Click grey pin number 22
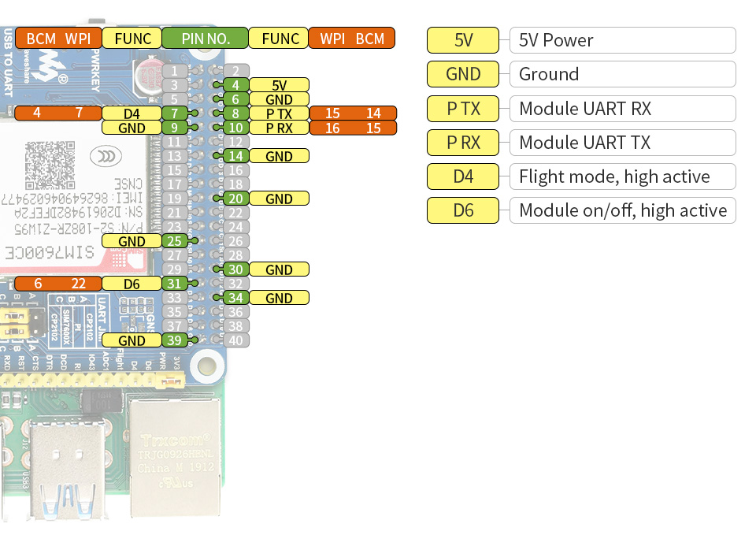Screen dimensions: 756x546 point(235,213)
